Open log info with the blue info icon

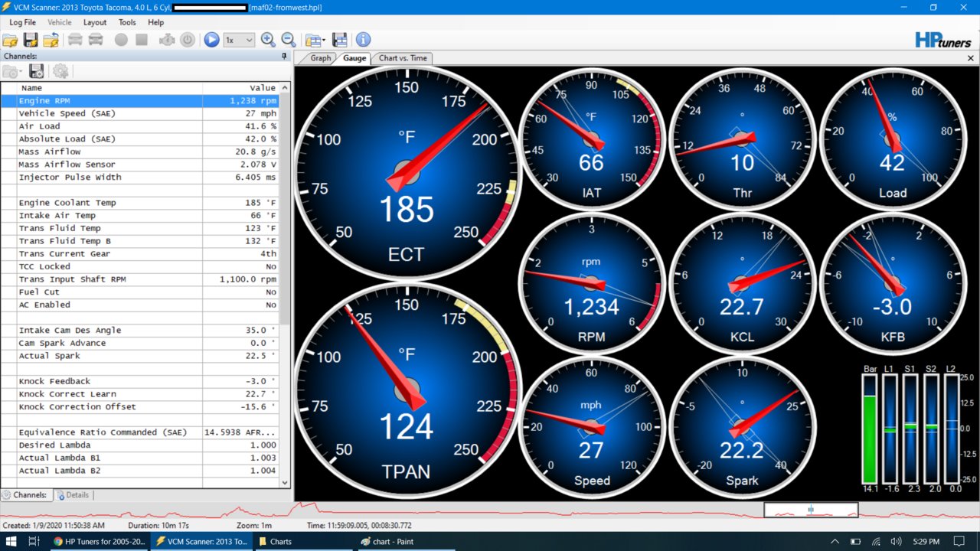[x=363, y=40]
